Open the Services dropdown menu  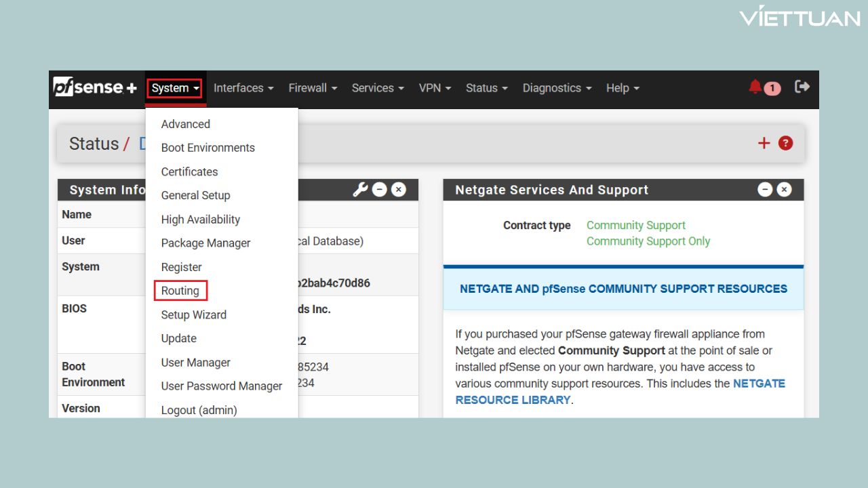378,88
